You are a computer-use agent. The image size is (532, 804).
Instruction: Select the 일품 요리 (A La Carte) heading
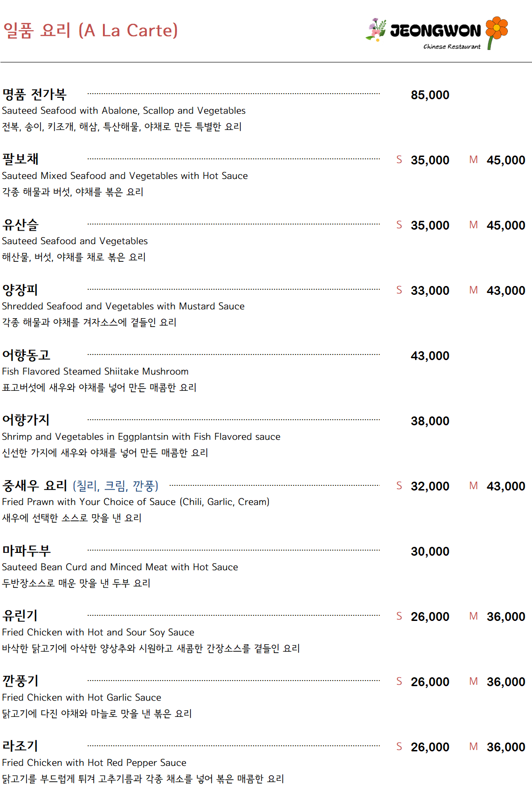90,31
